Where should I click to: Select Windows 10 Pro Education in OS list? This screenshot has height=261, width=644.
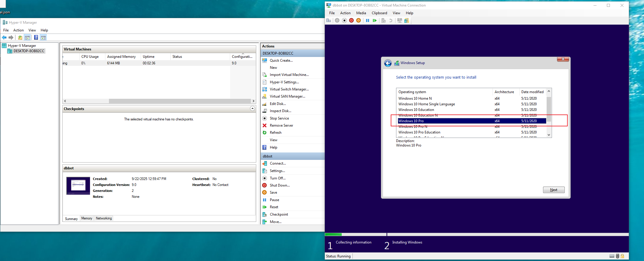pyautogui.click(x=472, y=132)
